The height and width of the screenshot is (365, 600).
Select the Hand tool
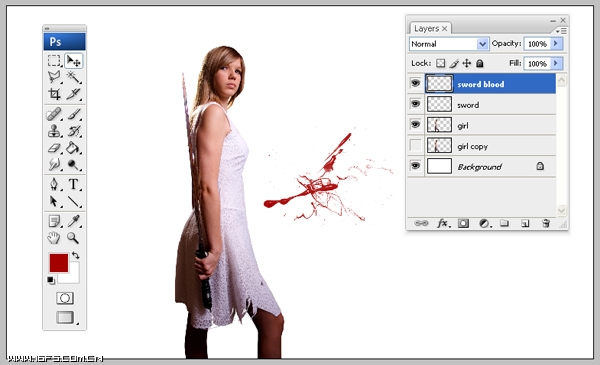[54, 238]
